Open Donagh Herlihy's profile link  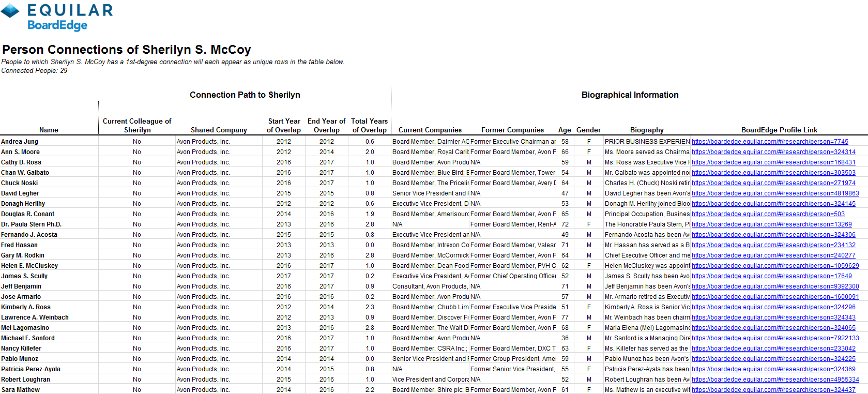coord(773,204)
